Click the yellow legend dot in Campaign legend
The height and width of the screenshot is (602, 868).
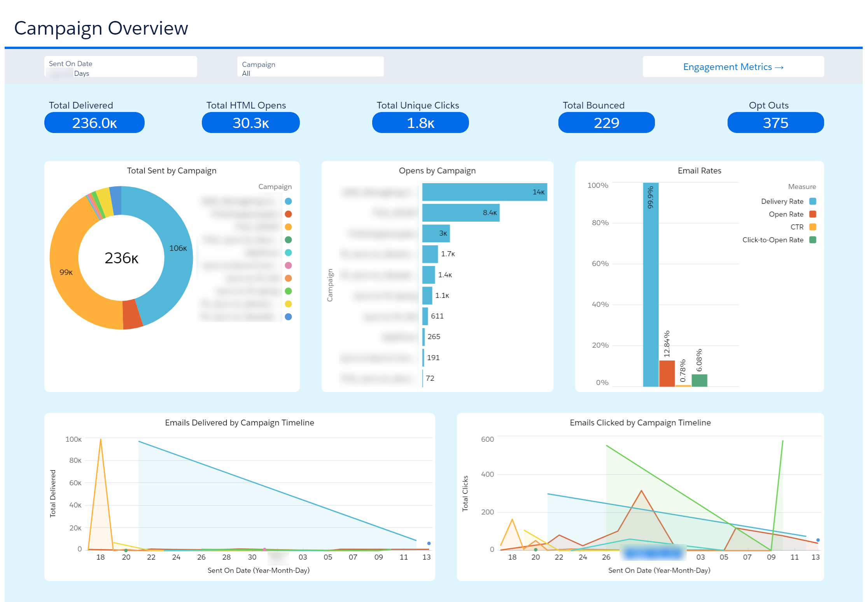(x=288, y=304)
